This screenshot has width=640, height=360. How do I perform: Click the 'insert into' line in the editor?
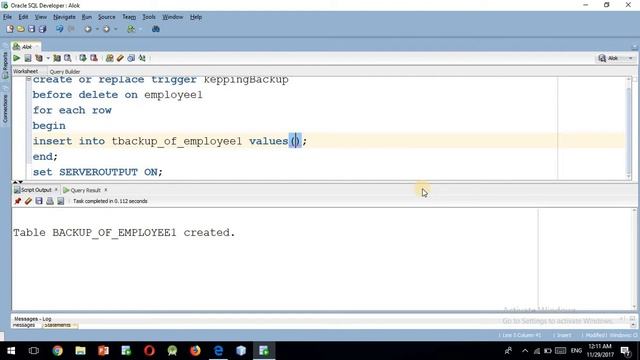click(x=169, y=141)
